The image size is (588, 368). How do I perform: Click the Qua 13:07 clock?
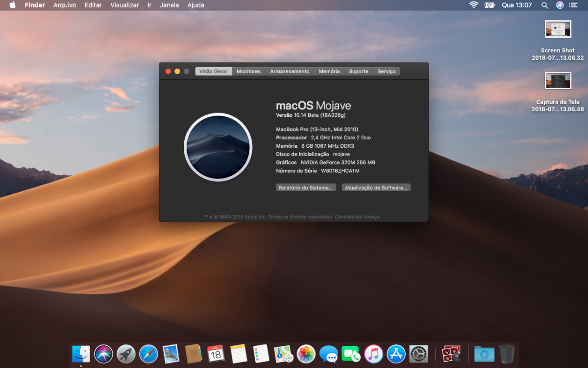516,5
